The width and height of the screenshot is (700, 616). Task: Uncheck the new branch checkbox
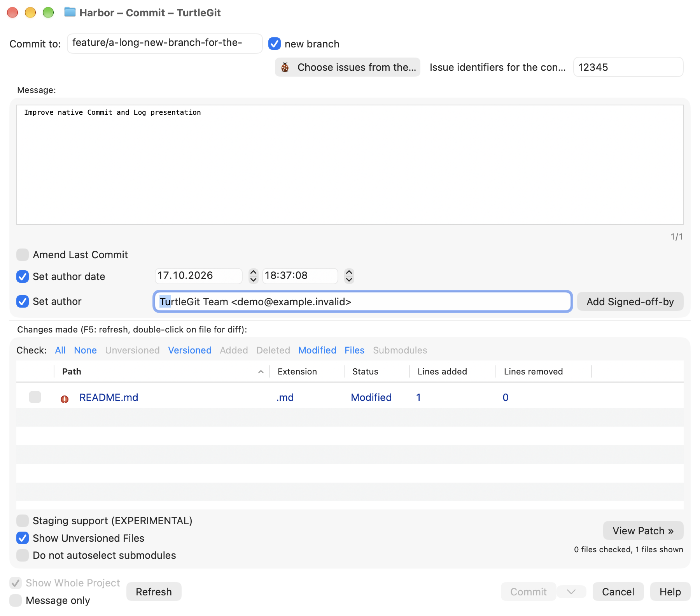point(275,44)
